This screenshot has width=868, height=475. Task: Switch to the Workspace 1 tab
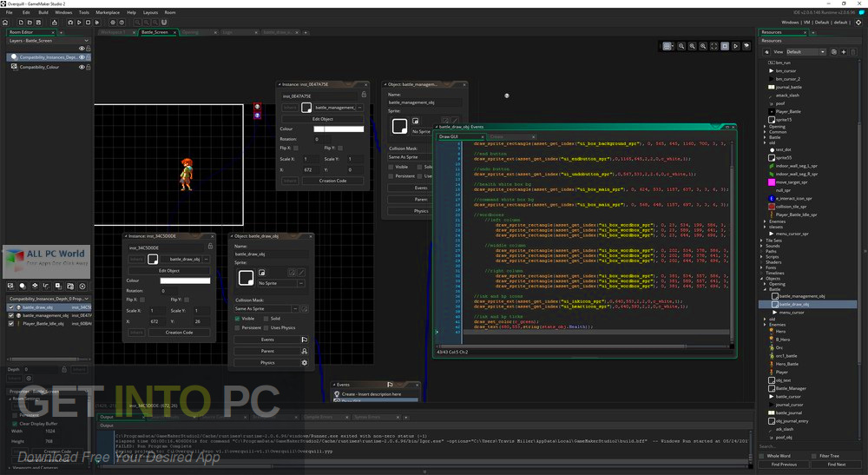tap(114, 32)
